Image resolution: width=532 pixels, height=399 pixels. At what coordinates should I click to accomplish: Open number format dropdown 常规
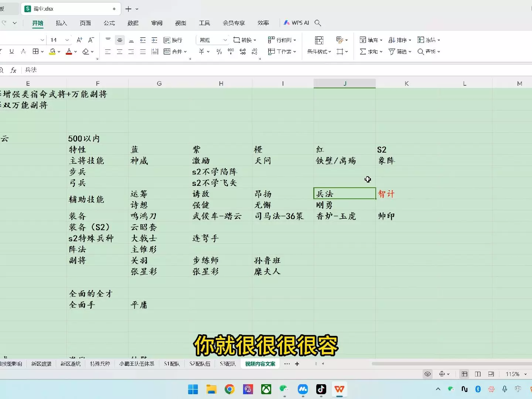[x=225, y=40]
